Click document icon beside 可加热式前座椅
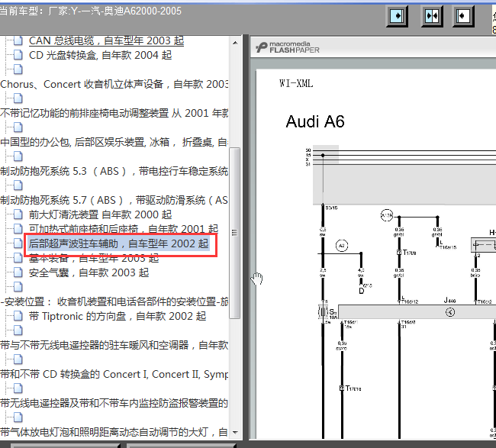 point(18,228)
